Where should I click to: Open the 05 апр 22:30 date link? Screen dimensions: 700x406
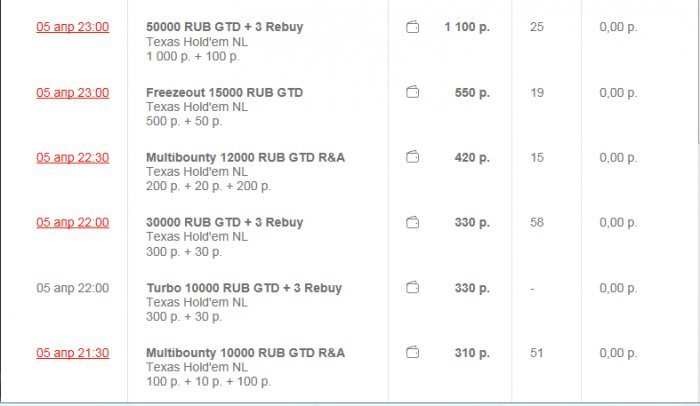(x=73, y=158)
